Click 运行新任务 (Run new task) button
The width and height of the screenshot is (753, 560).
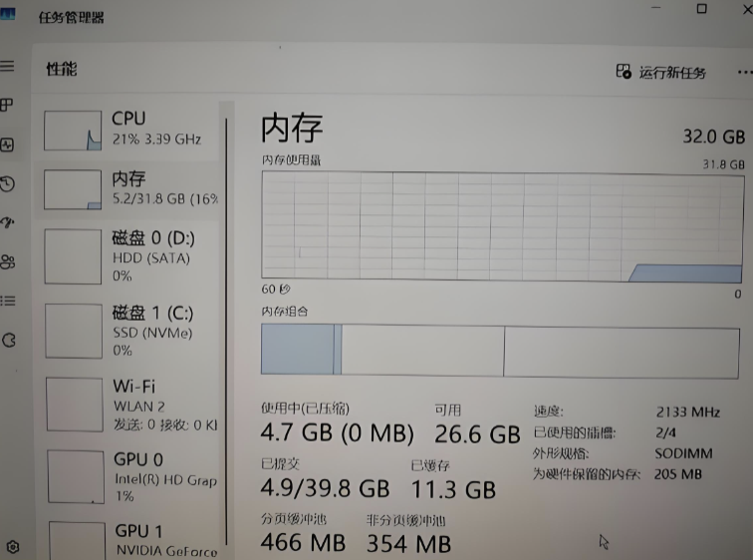click(662, 73)
